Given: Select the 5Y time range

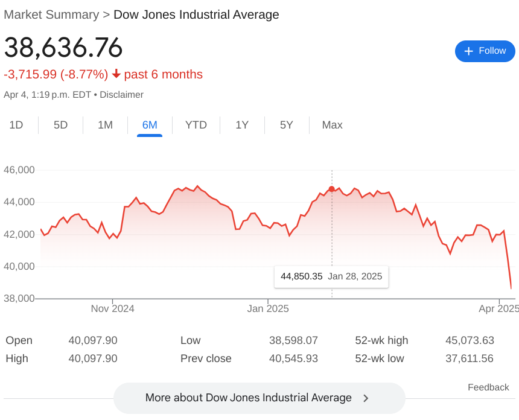Looking at the screenshot, I should click(287, 125).
